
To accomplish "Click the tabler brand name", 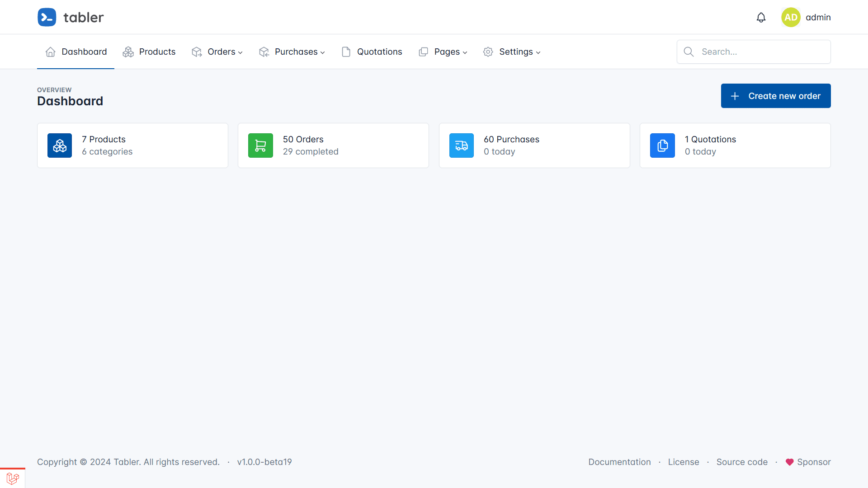I will click(84, 18).
